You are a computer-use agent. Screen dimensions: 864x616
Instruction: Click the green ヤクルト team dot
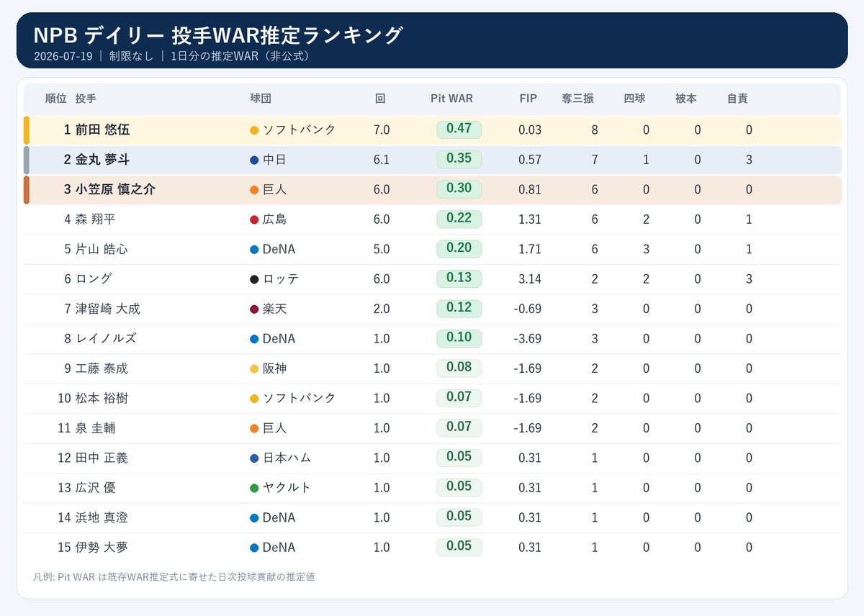point(254,488)
